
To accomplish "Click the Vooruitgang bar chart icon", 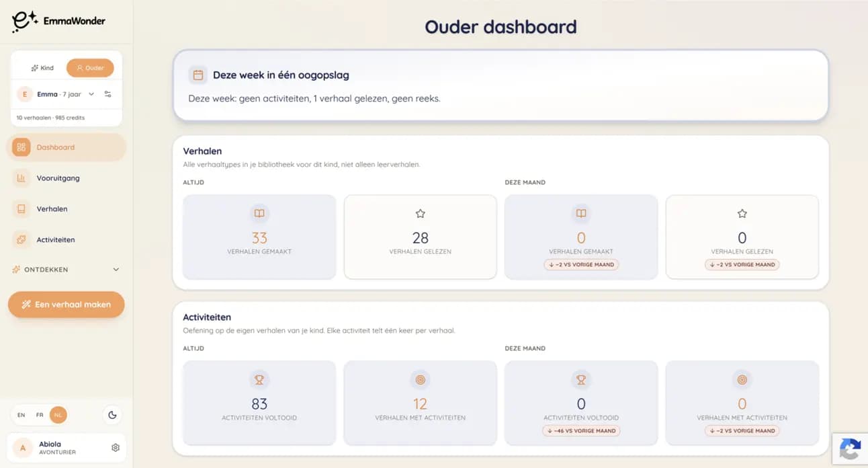I will point(21,178).
